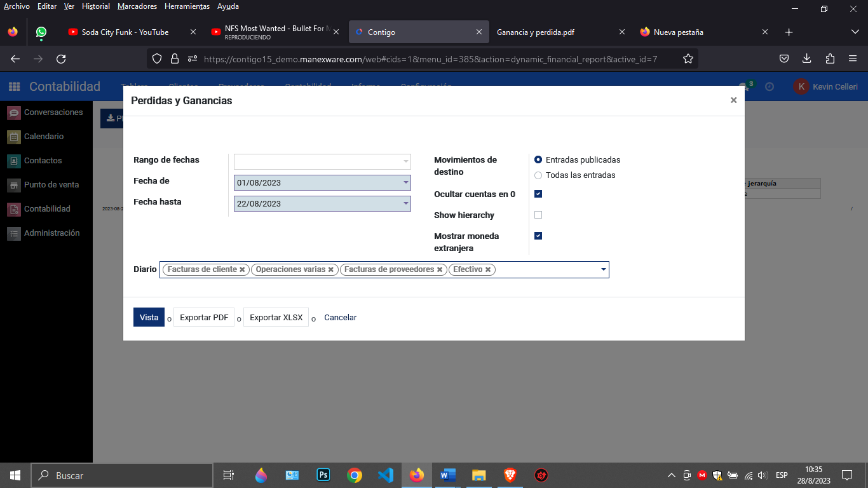Open a new browser tab
Image resolution: width=868 pixels, height=488 pixels.
(789, 32)
